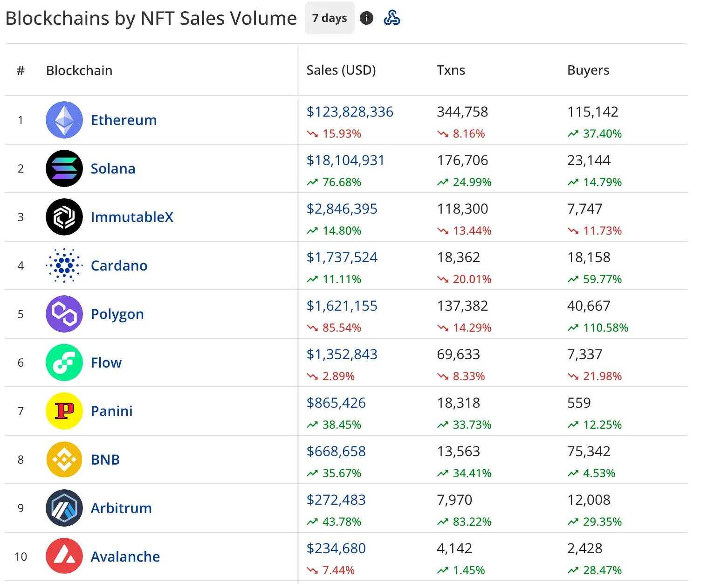This screenshot has height=584, width=728.
Task: Click the ImmutableX logo icon
Action: 64,217
